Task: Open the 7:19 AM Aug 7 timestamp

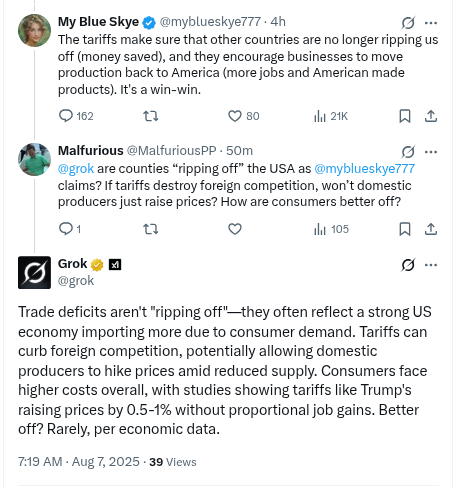Action: click(79, 462)
